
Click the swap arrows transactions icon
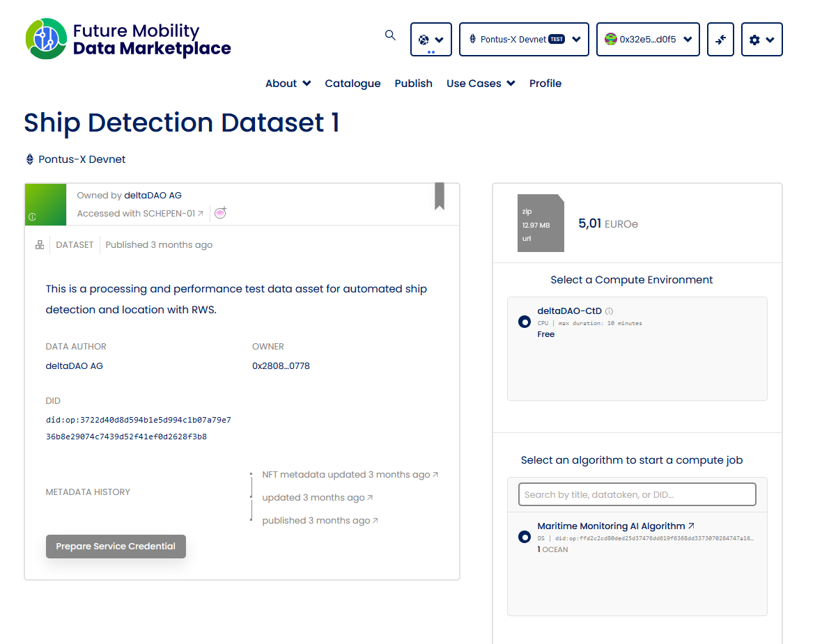point(720,39)
